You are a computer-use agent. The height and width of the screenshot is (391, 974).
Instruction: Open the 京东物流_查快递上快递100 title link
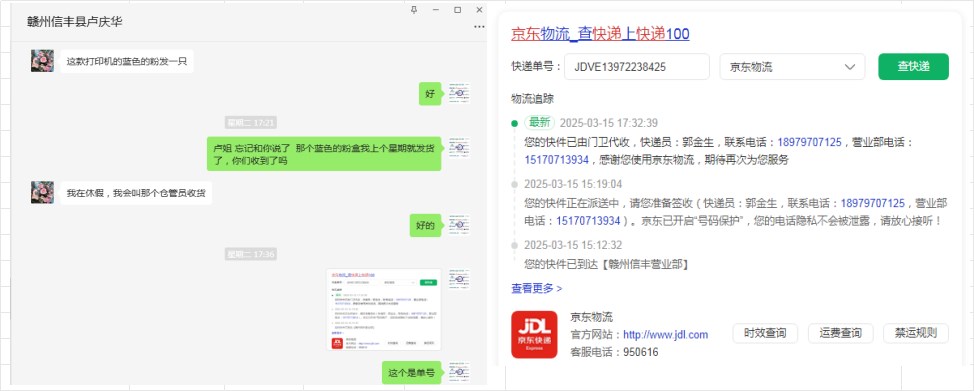click(x=600, y=34)
